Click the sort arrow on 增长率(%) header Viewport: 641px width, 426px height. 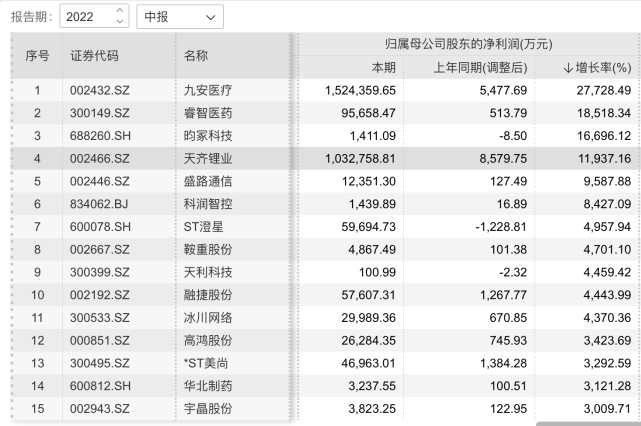coord(569,67)
